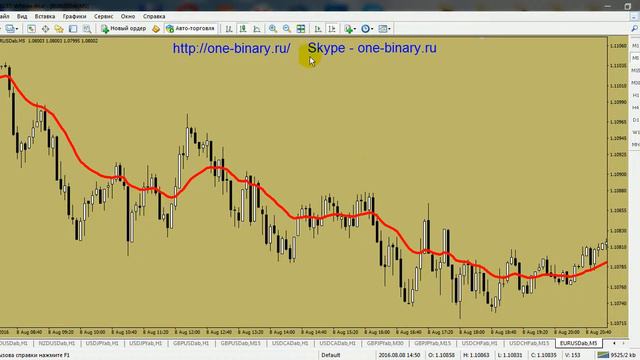
Task: Click the Default profile in status bar
Action: click(x=331, y=355)
